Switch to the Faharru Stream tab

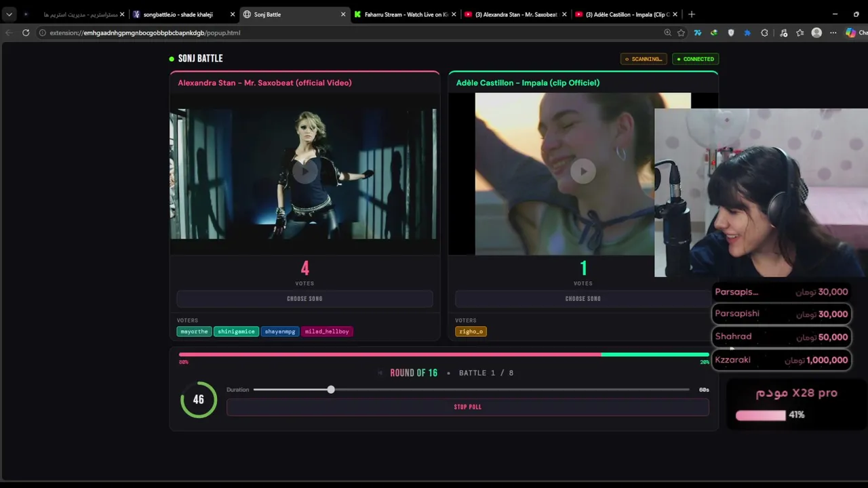click(405, 14)
